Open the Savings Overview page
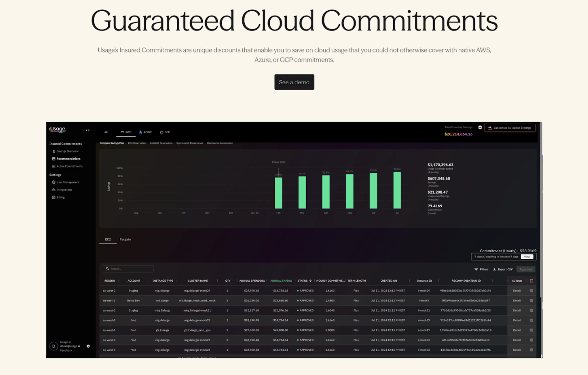Image resolution: width=588 pixels, height=375 pixels. 67,151
